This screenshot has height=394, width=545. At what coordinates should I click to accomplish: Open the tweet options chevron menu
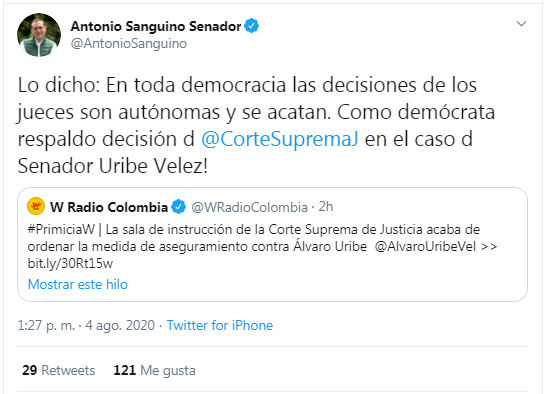521,24
